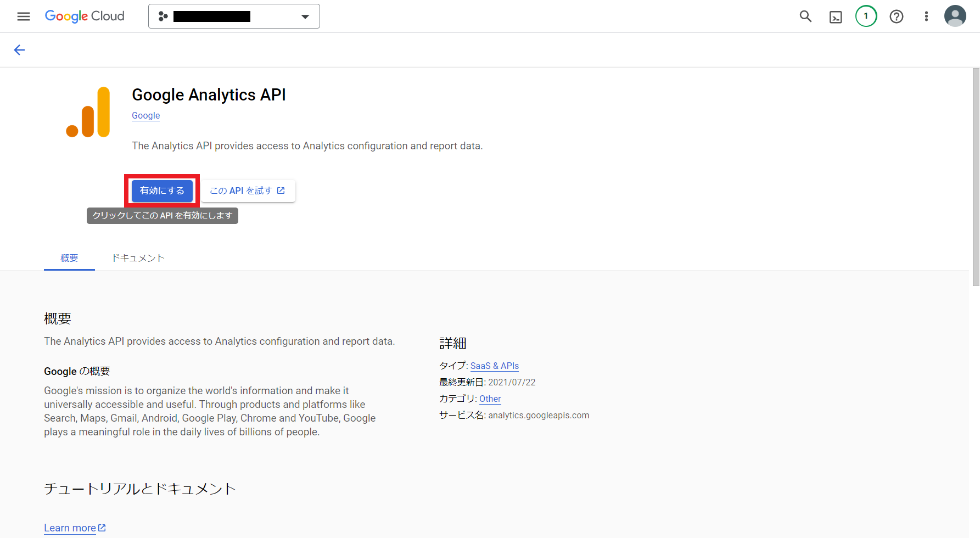Open the Learn more link
The height and width of the screenshot is (538, 980).
click(75, 528)
